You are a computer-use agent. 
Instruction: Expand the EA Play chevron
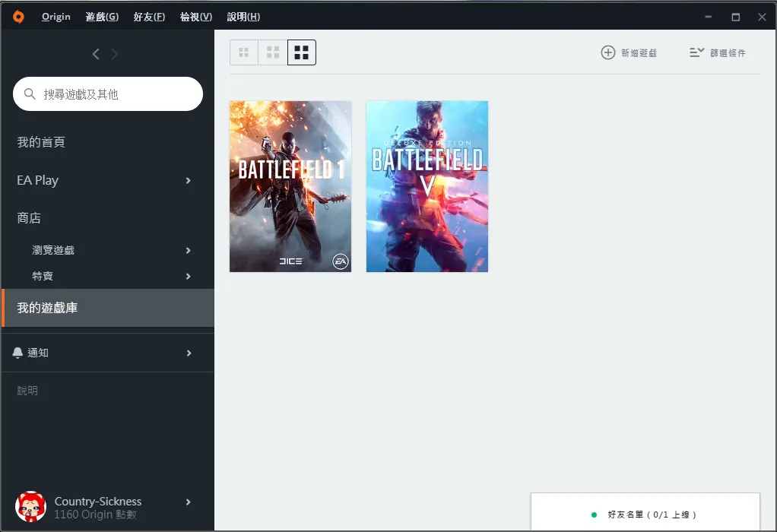189,181
